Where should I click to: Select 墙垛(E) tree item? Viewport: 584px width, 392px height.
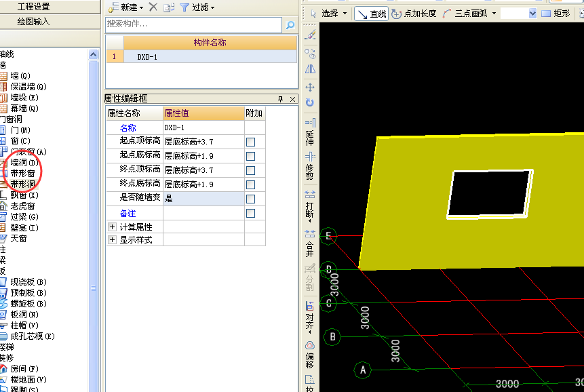point(24,98)
